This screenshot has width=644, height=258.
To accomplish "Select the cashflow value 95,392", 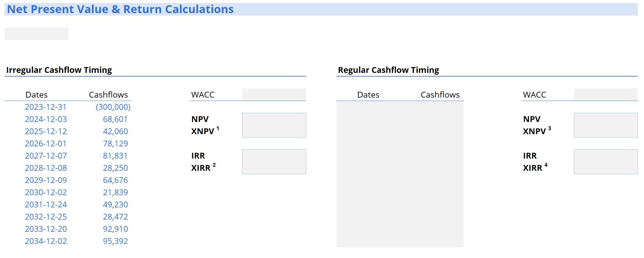I will [115, 241].
